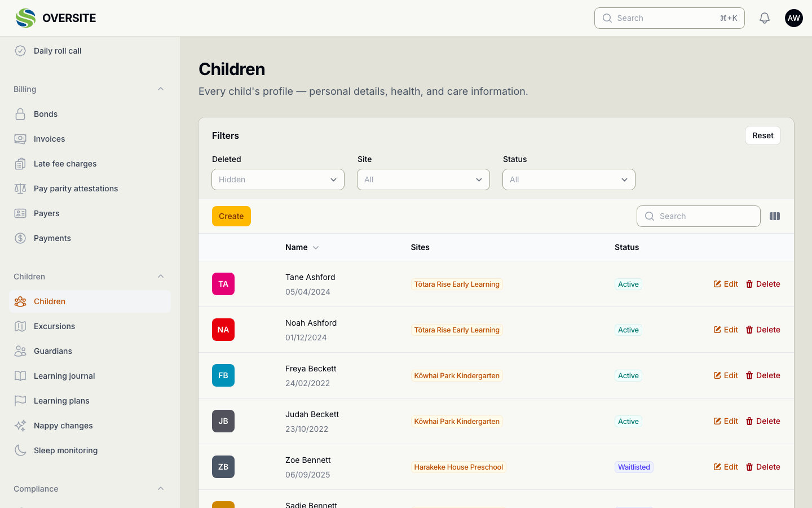Click Active status badge for Noah Ashford
This screenshot has width=812, height=508.
628,330
